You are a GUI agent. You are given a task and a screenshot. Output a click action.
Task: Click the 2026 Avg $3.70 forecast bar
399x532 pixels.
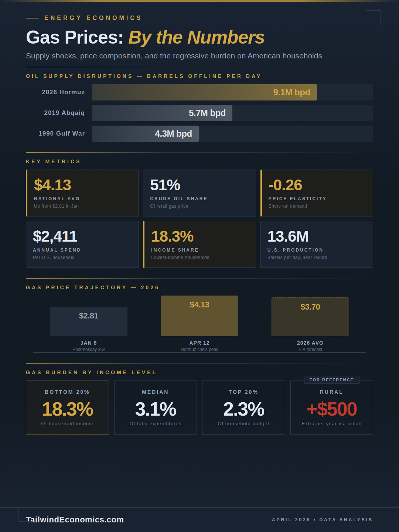310,317
